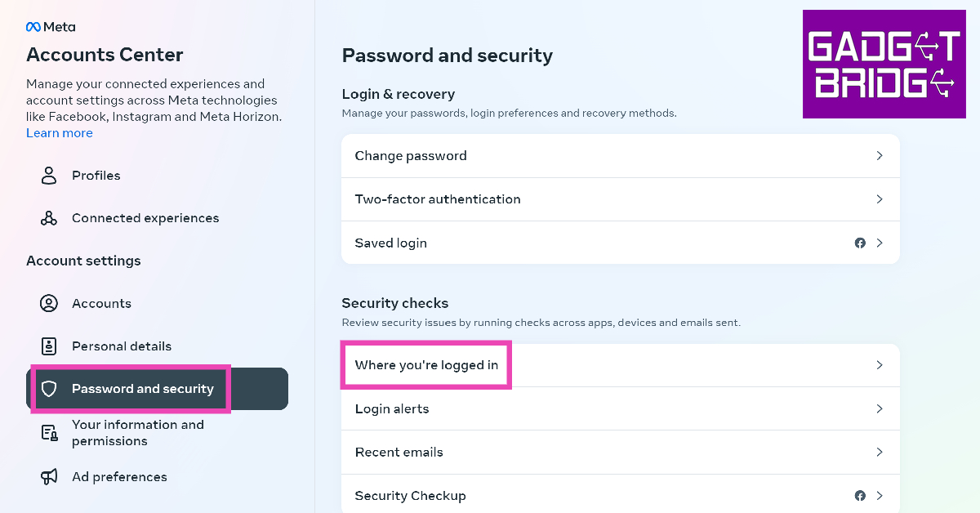Click the Meta logo

(x=51, y=27)
